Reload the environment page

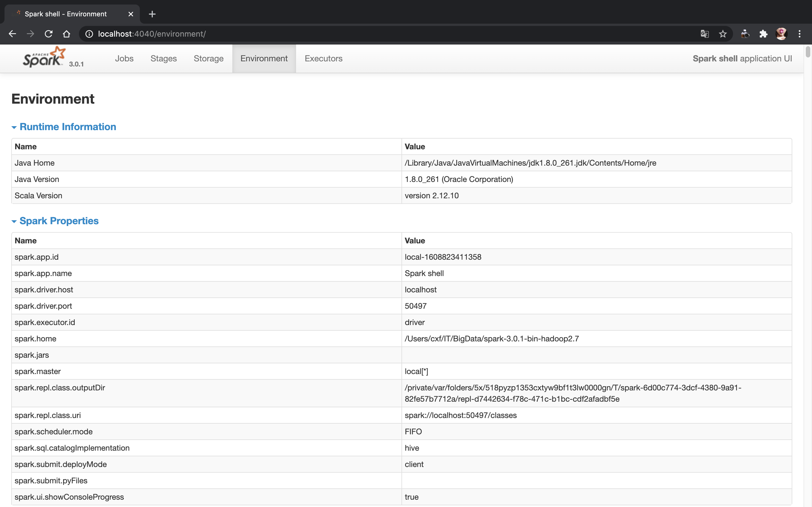[x=49, y=34]
